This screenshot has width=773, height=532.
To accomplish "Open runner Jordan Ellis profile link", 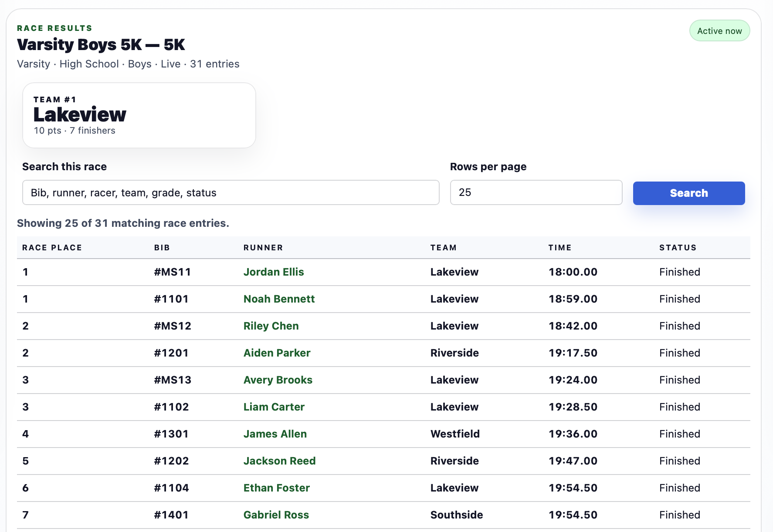I will tap(274, 272).
